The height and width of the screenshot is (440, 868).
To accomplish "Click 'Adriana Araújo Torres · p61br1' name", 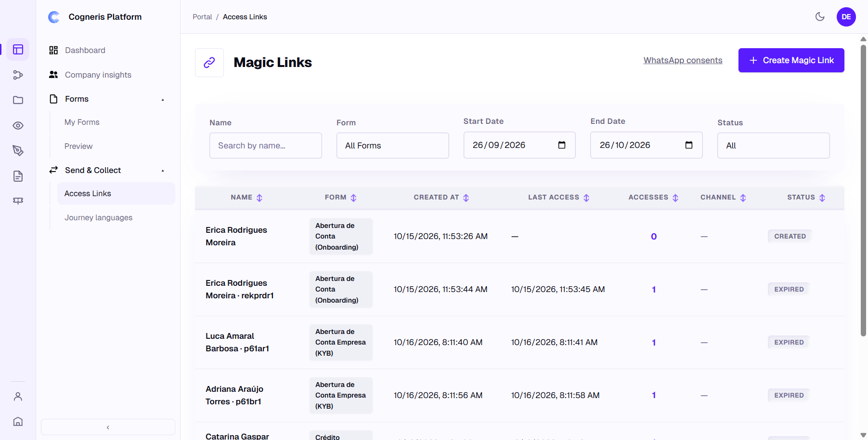I will pos(234,395).
